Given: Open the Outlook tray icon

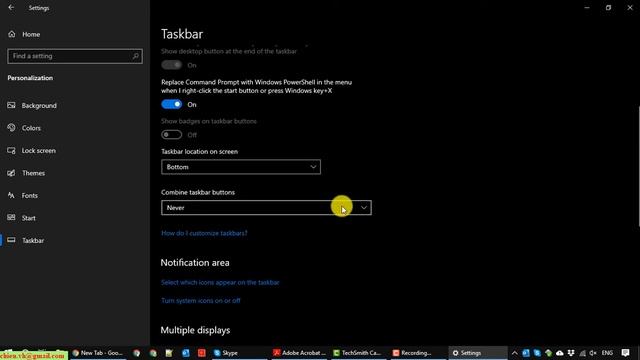Looking at the screenshot, I should click(526, 353).
